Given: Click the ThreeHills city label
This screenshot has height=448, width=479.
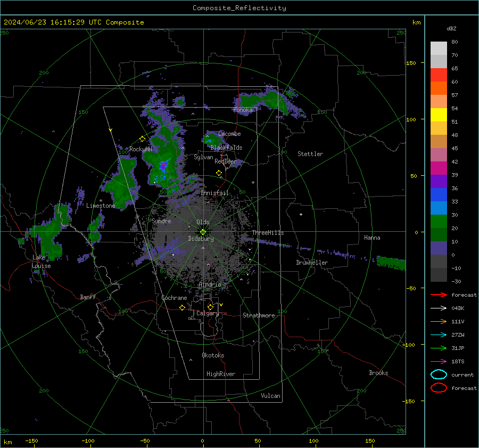Looking at the screenshot, I should [268, 233].
